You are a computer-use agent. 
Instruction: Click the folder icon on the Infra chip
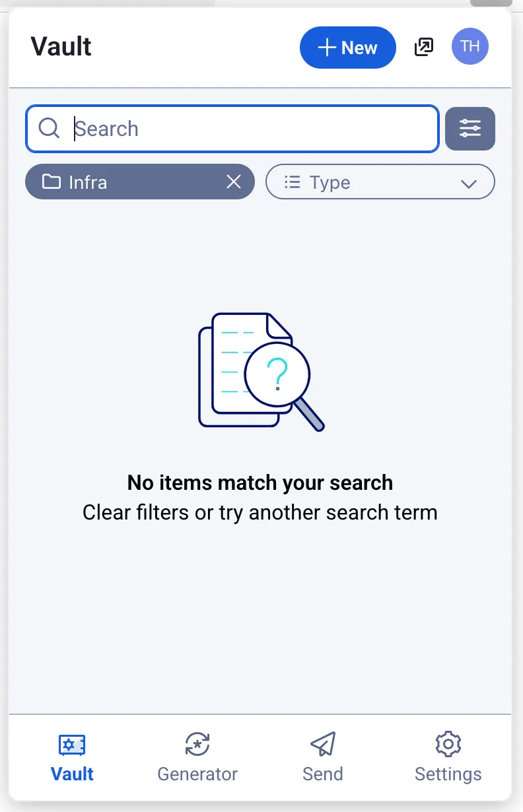pyautogui.click(x=52, y=182)
